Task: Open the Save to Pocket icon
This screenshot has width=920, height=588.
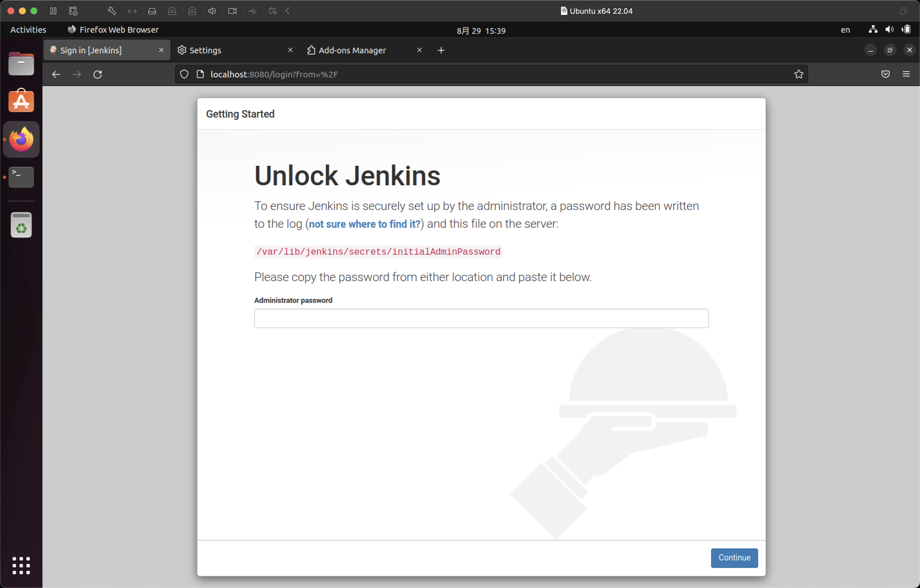Action: pyautogui.click(x=886, y=74)
